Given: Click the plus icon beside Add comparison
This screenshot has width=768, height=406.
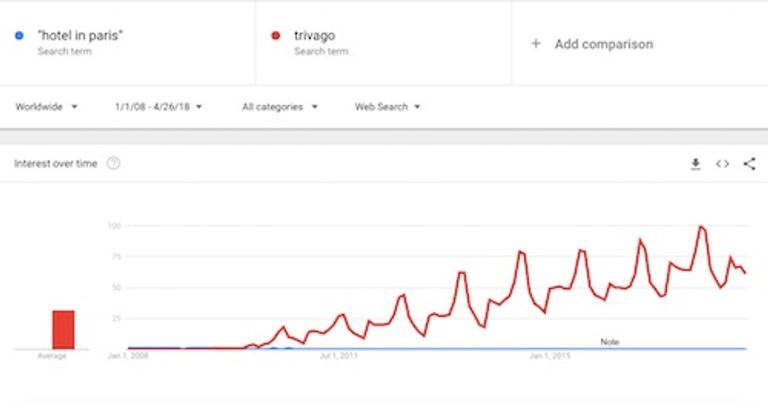Looking at the screenshot, I should 536,44.
